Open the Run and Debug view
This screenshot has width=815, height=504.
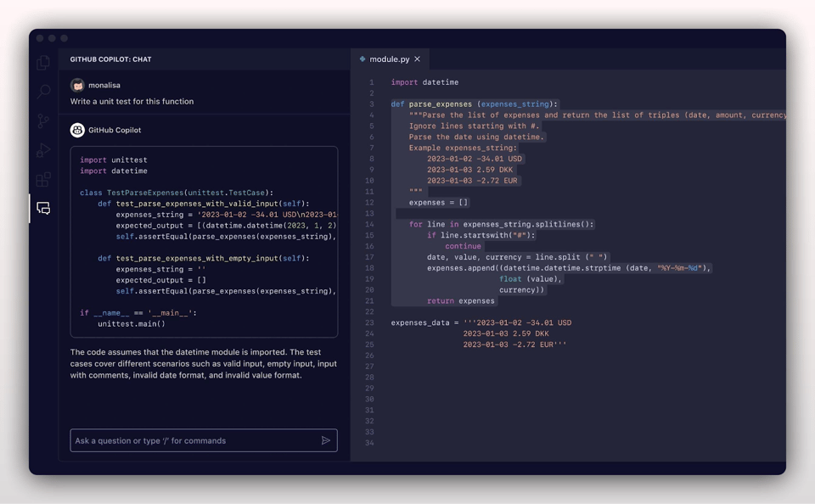click(x=43, y=150)
